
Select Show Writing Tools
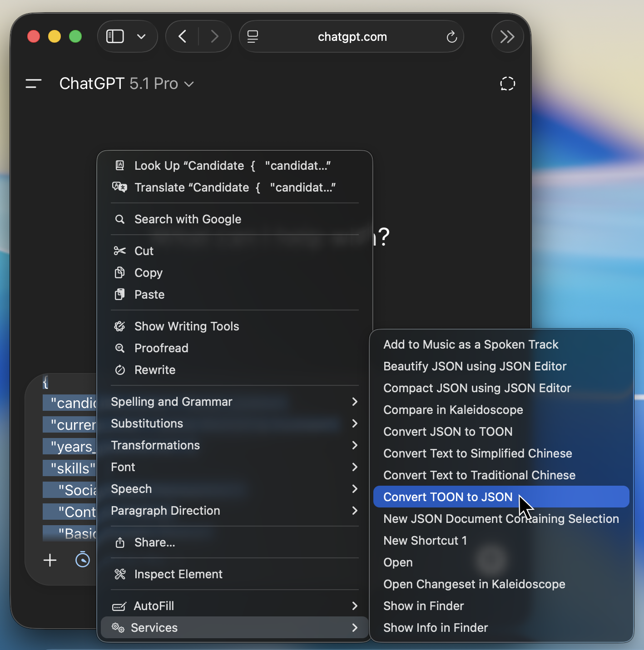(186, 326)
